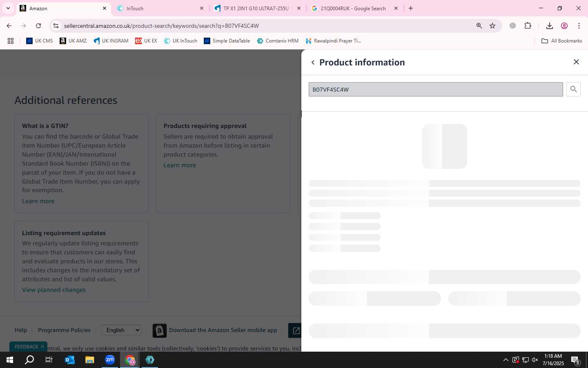Open the Chrome tab search dropdown
Viewport: 588px width, 368px height.
8,8
